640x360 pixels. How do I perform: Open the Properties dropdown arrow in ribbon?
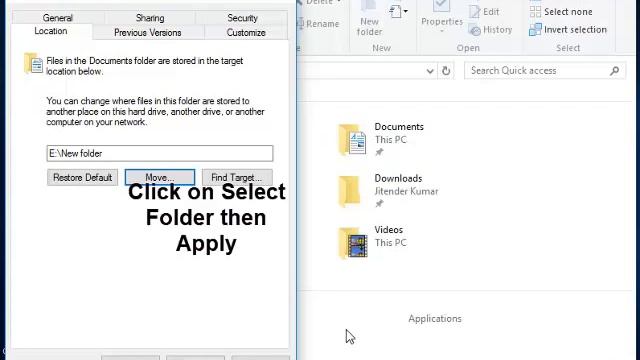pos(442,31)
